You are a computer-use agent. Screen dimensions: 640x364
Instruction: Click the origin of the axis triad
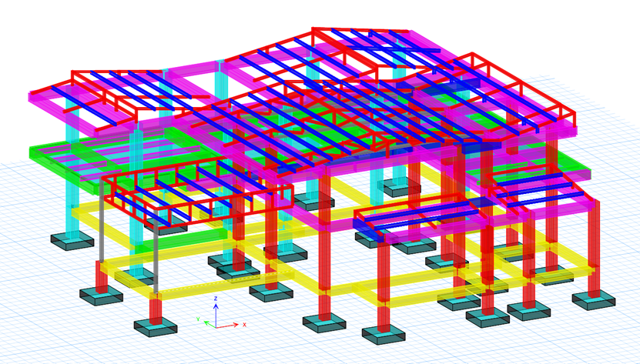pyautogui.click(x=216, y=326)
